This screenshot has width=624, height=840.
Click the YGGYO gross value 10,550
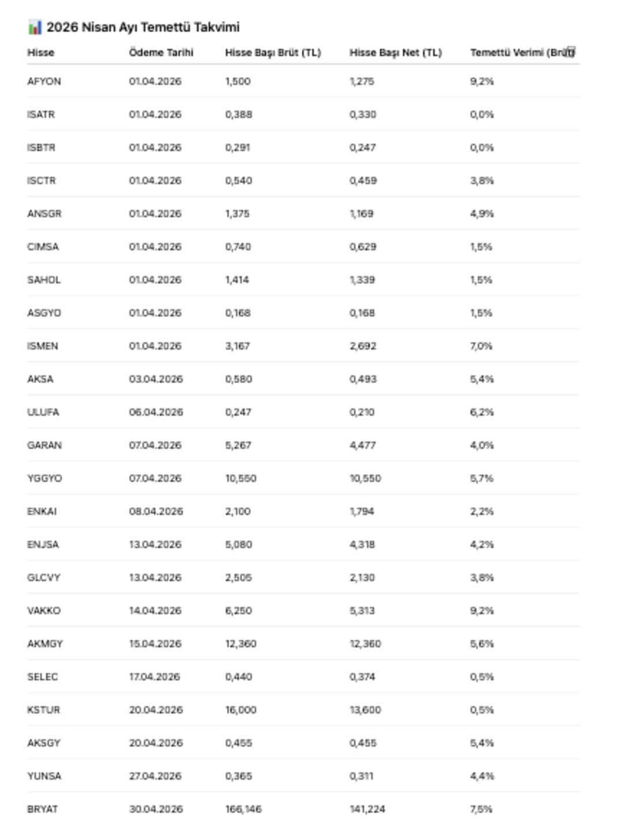click(x=240, y=478)
